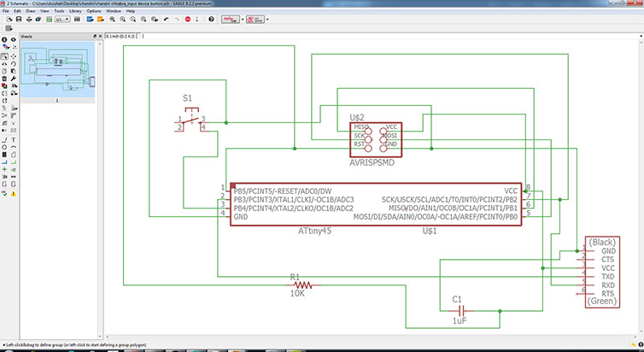Open the File menu

(6, 11)
